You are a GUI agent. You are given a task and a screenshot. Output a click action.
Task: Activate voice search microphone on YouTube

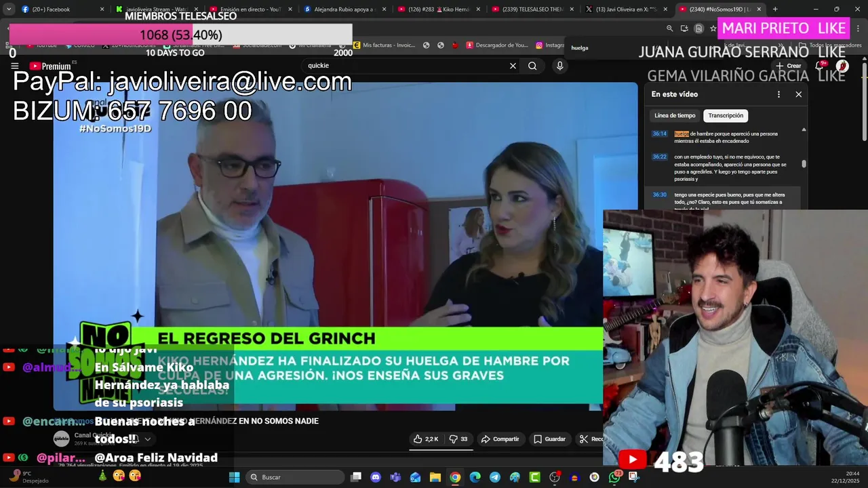tap(559, 66)
